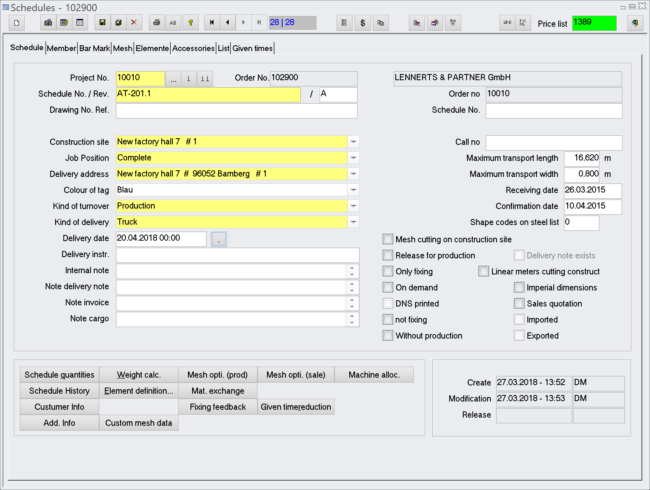Check the Release for production box

tap(388, 256)
